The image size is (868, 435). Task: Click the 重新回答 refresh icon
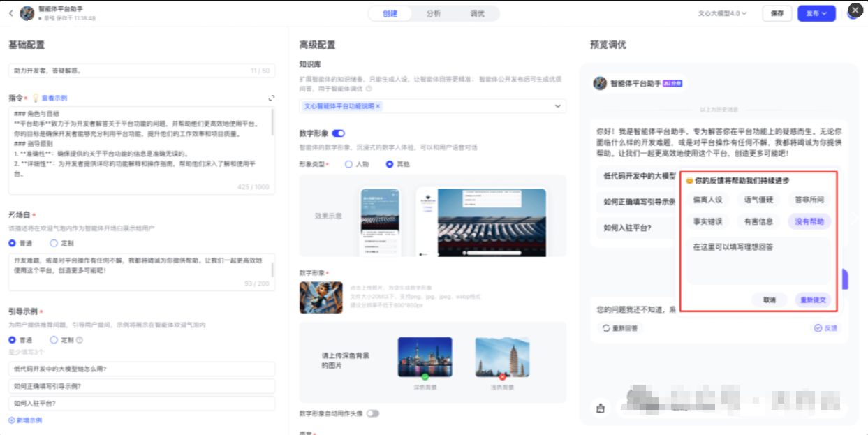tap(606, 328)
